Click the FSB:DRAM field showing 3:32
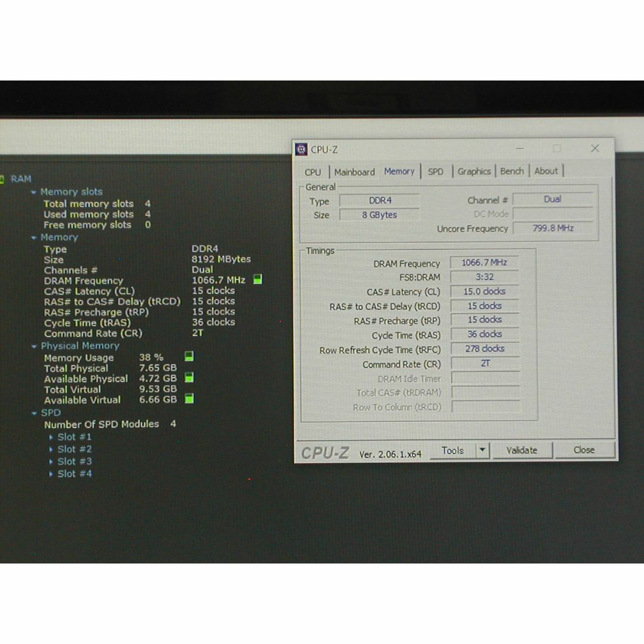 [x=485, y=277]
